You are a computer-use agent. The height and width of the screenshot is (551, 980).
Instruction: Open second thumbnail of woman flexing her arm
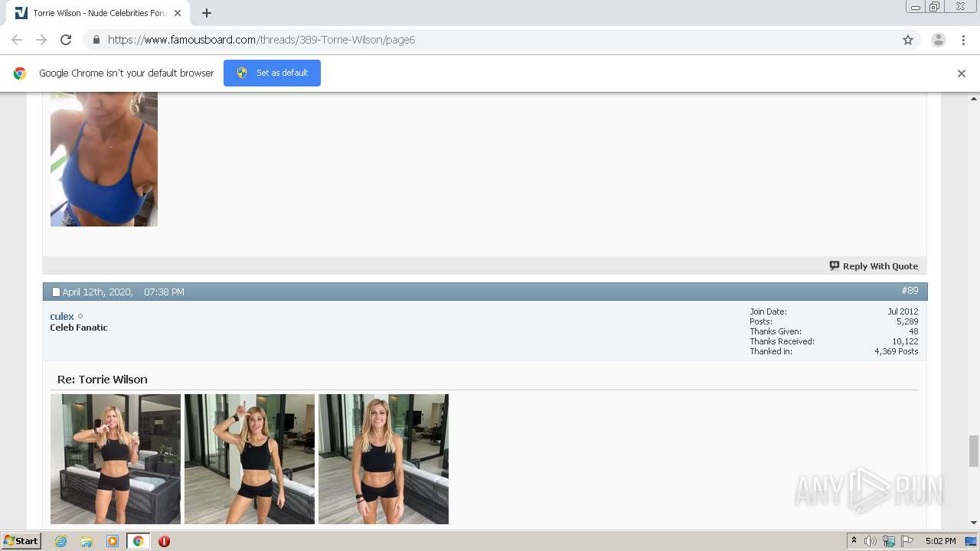250,459
